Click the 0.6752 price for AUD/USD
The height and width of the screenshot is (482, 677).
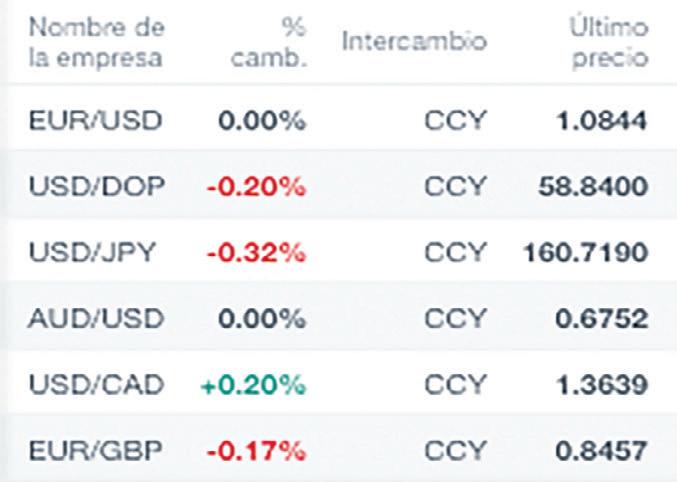point(600,319)
